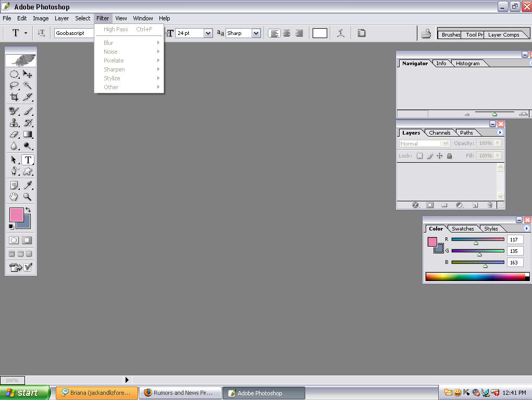Enable Quick Mask mode
532x400 pixels.
tap(27, 240)
